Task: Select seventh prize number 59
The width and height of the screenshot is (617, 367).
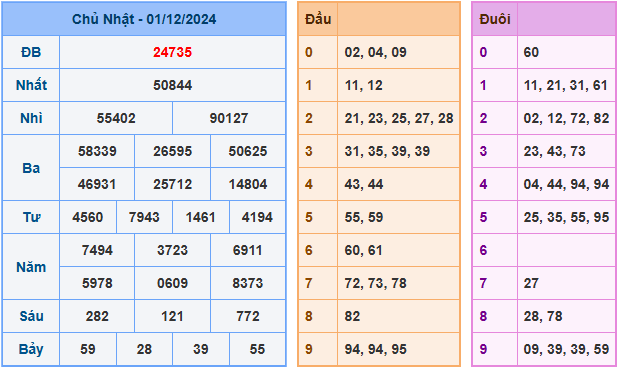Action: [88, 350]
